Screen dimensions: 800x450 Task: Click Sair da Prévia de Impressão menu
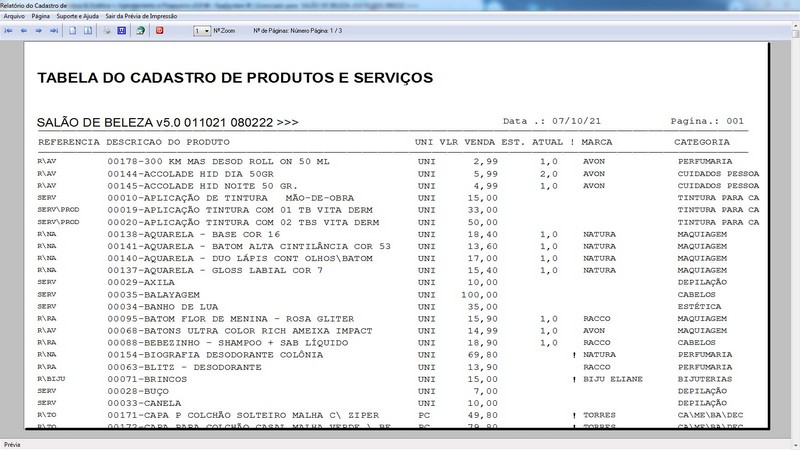click(x=141, y=16)
